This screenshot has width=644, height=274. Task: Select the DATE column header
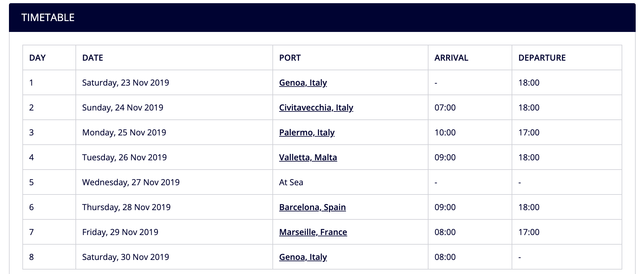[x=174, y=57]
